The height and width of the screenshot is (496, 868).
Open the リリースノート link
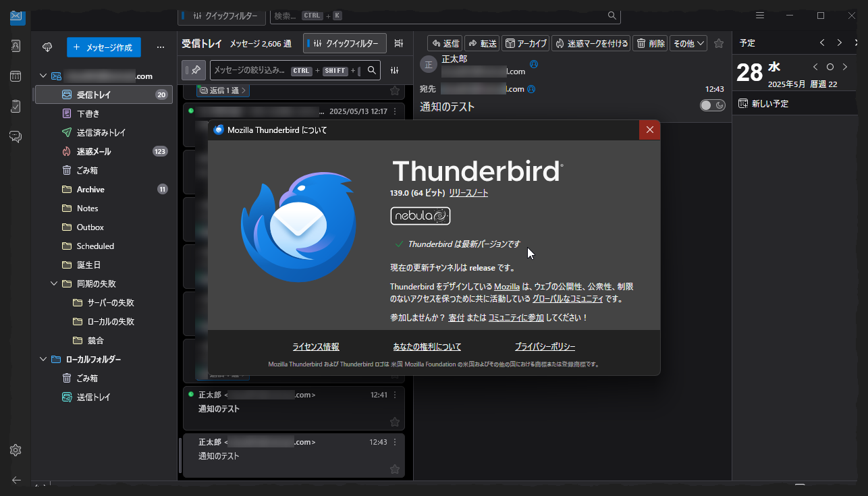click(469, 192)
